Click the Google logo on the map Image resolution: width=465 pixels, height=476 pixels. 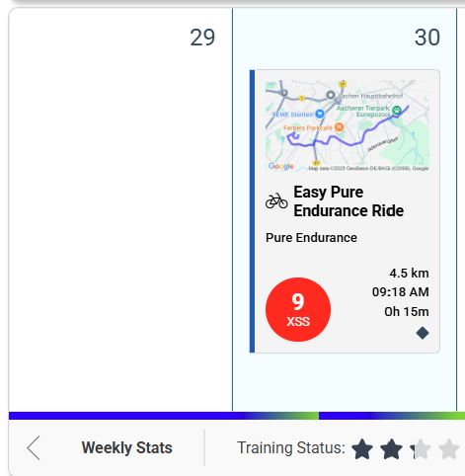[x=280, y=166]
